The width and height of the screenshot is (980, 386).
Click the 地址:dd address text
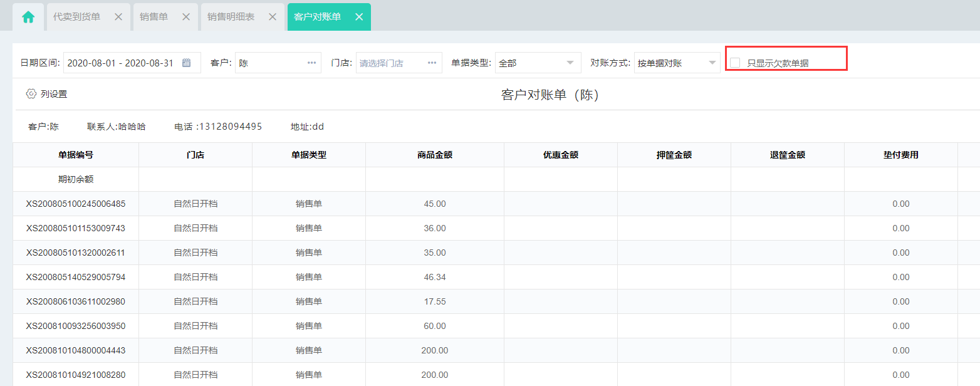pos(308,127)
